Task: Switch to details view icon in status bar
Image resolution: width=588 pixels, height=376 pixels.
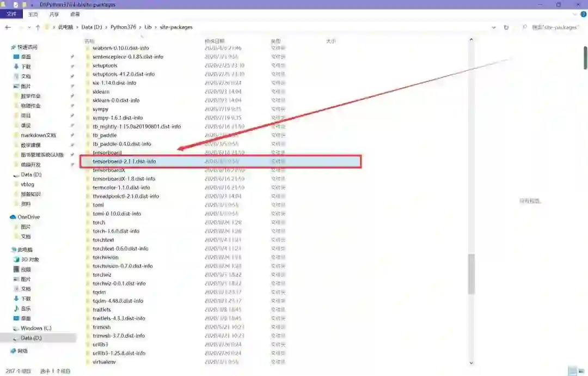Action: 572,371
